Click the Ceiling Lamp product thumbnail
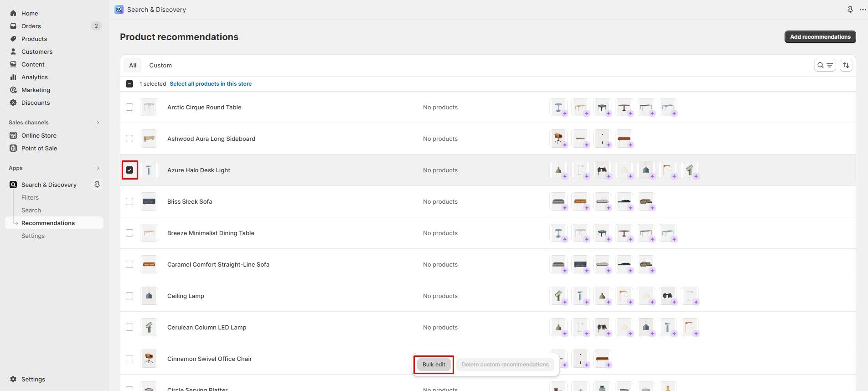Viewport: 868px width, 391px height. click(149, 296)
